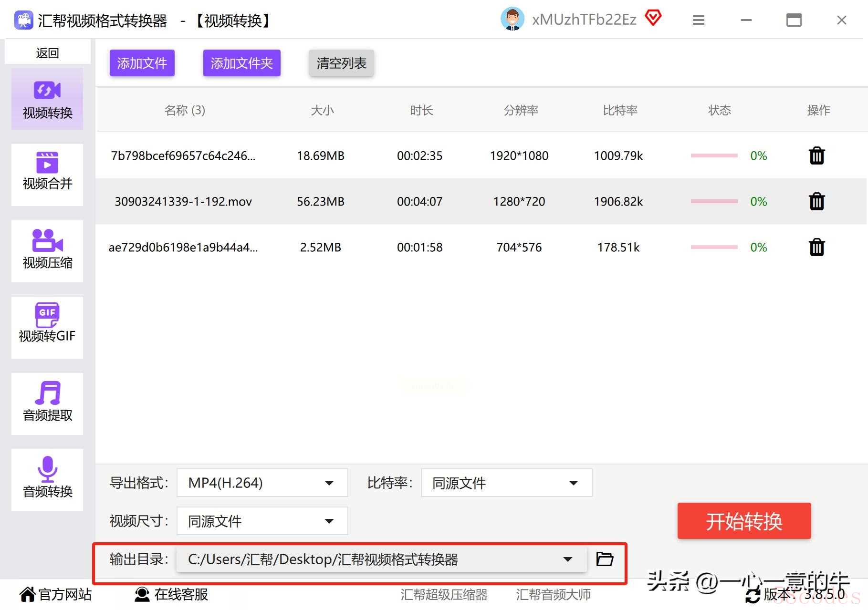
Task: Click 返回 to go back
Action: click(47, 53)
